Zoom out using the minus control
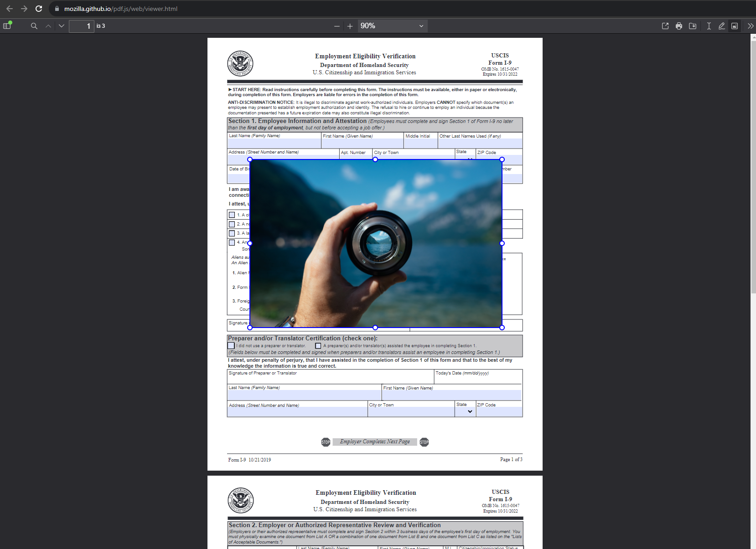Image resolution: width=756 pixels, height=549 pixels. (337, 26)
